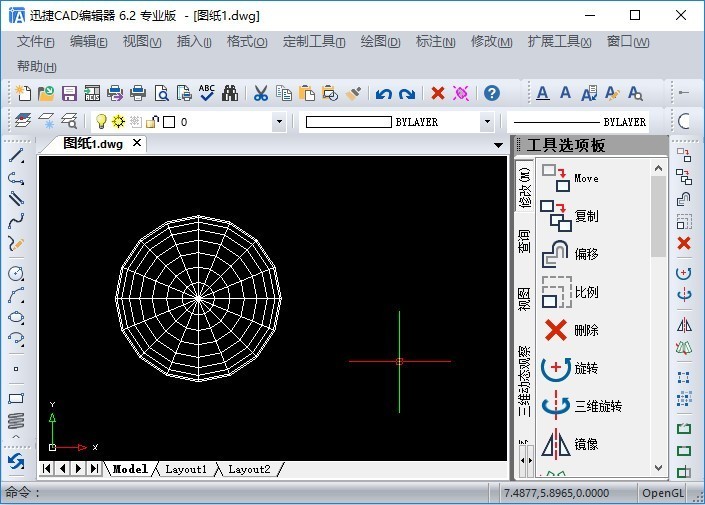Jump to first layout tab arrow
Image resolution: width=705 pixels, height=505 pixels.
[46, 469]
